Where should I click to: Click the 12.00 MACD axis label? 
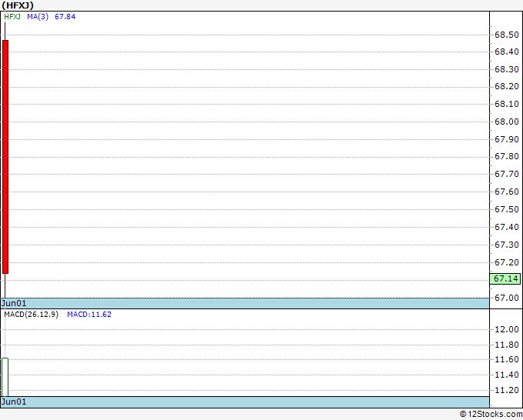tap(506, 329)
